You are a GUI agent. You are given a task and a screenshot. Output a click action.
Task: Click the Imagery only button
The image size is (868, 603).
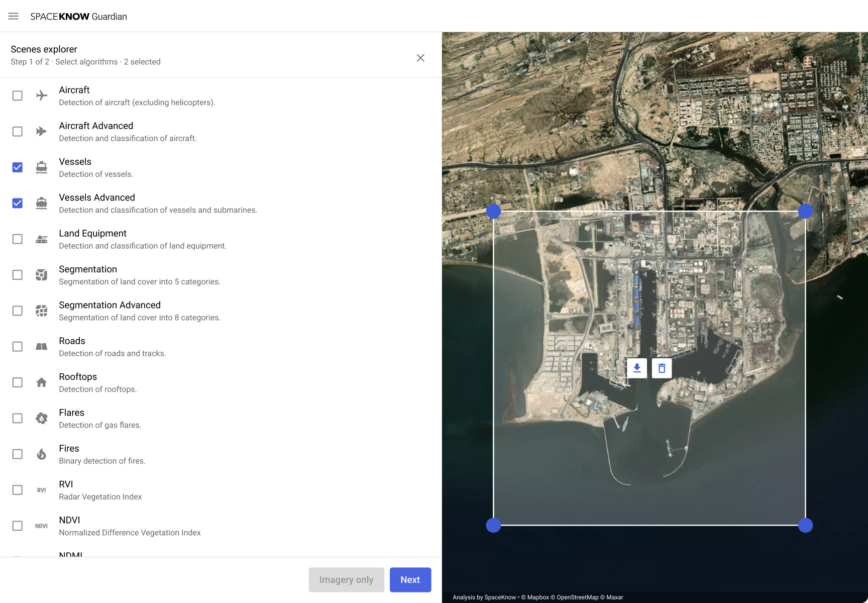point(347,580)
